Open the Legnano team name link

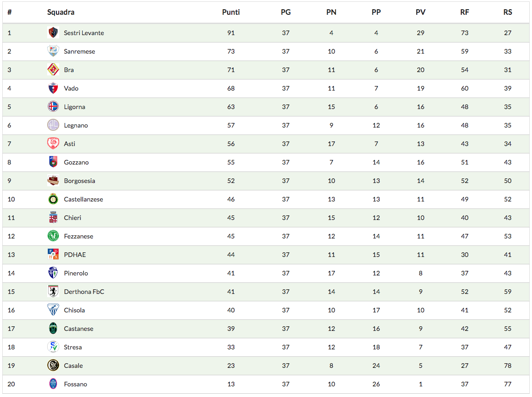[76, 125]
